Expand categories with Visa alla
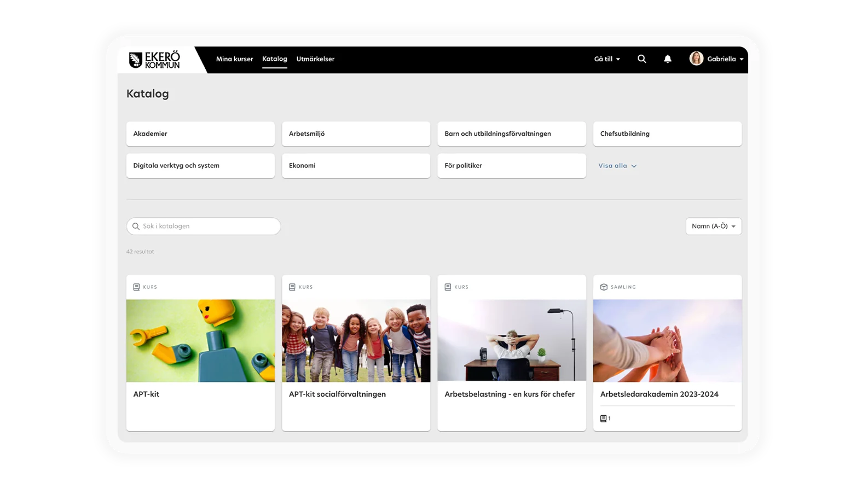The image size is (868, 488). pos(617,166)
